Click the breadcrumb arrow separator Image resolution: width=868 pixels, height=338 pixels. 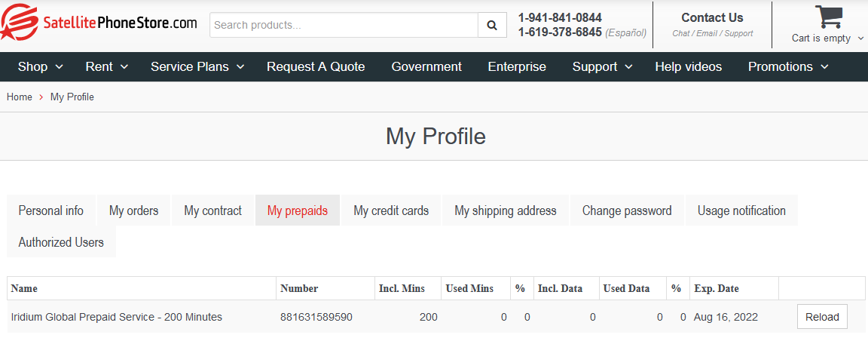(x=41, y=97)
